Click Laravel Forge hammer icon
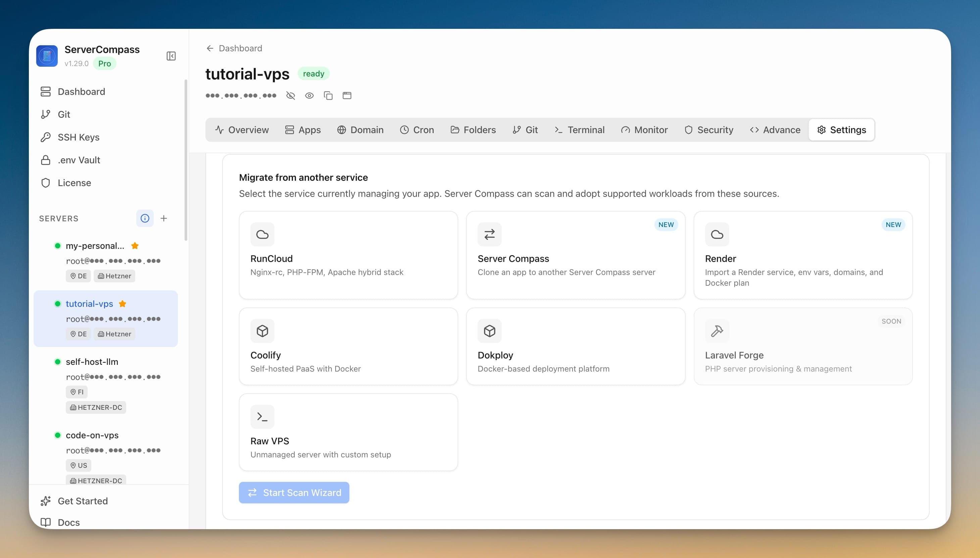The width and height of the screenshot is (980, 558). [717, 331]
